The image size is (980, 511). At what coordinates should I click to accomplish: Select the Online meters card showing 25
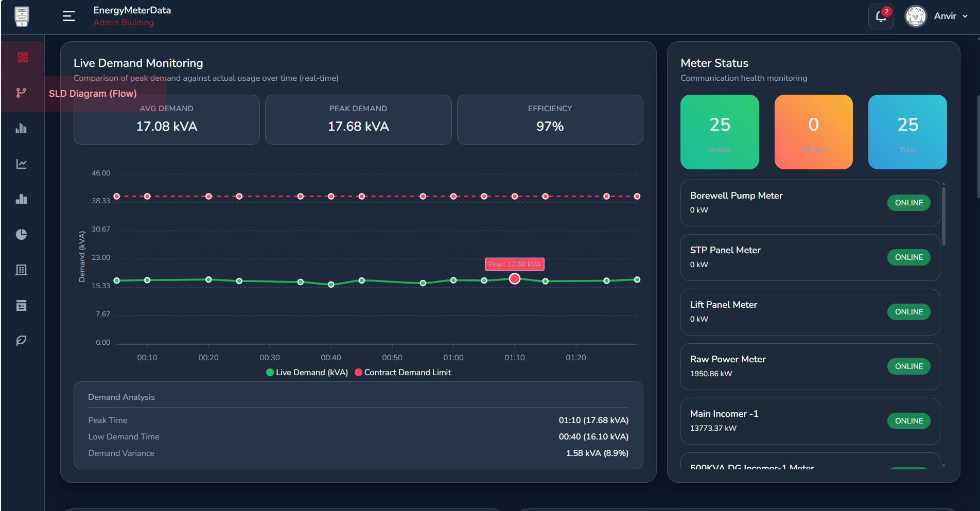coord(720,132)
